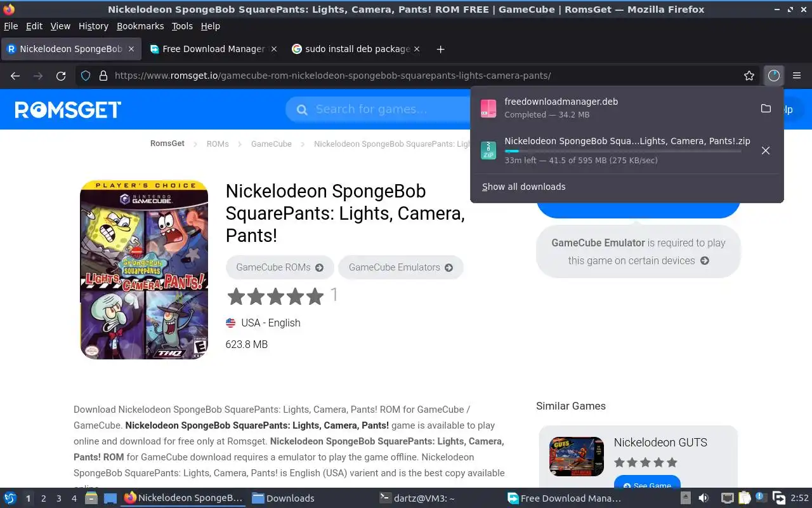Open file manager icon in taskbar
This screenshot has height=508, width=812.
pyautogui.click(x=91, y=498)
